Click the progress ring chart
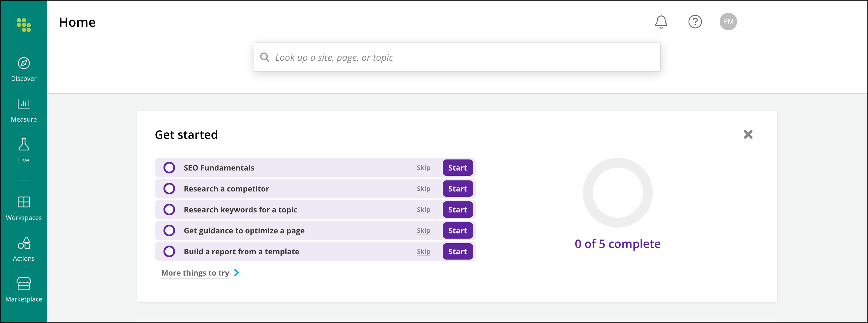 tap(618, 193)
